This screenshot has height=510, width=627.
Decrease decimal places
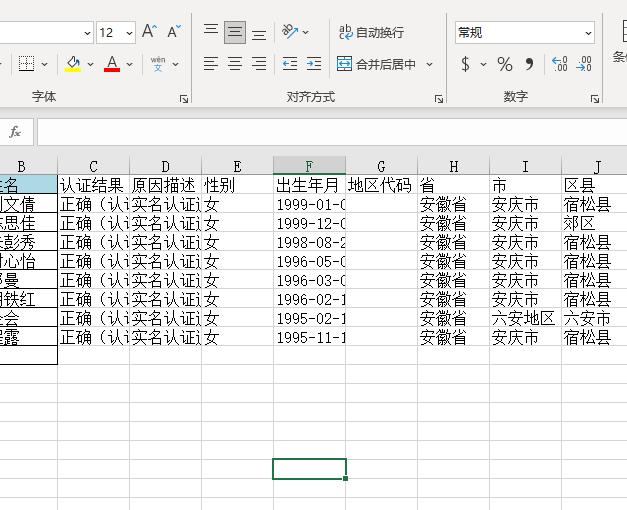[584, 64]
